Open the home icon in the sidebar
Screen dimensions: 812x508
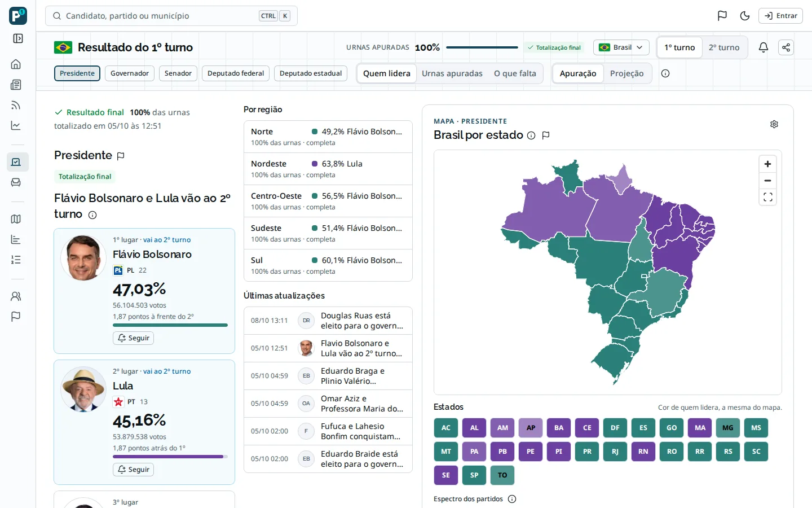point(16,64)
